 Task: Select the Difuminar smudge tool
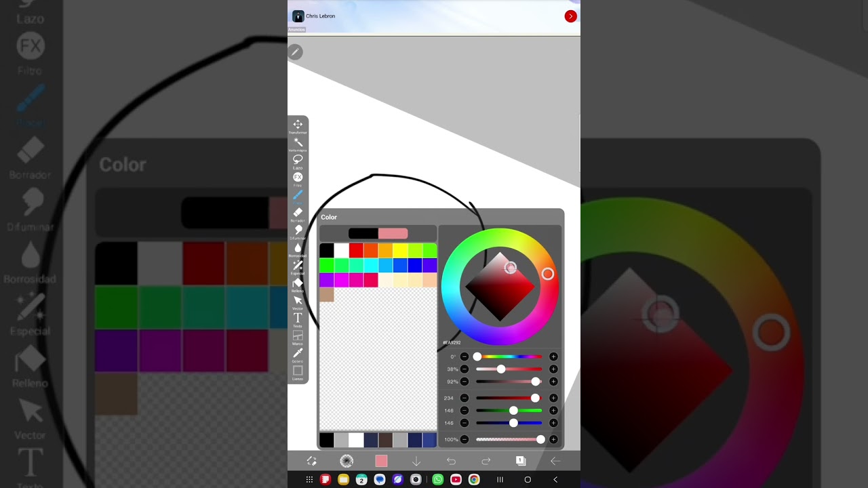[298, 232]
